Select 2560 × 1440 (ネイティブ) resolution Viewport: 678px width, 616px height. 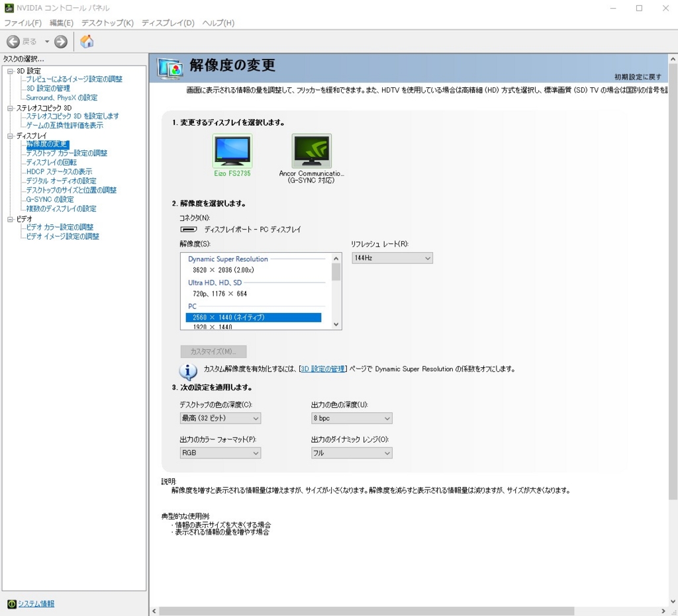(254, 318)
